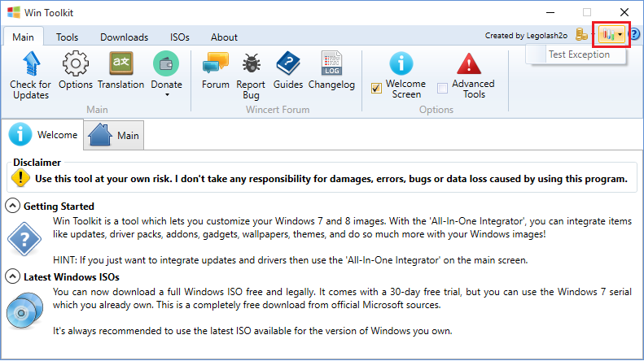Click the Welcome Screen info icon
Screen dimensions: 644x361
coord(401,63)
